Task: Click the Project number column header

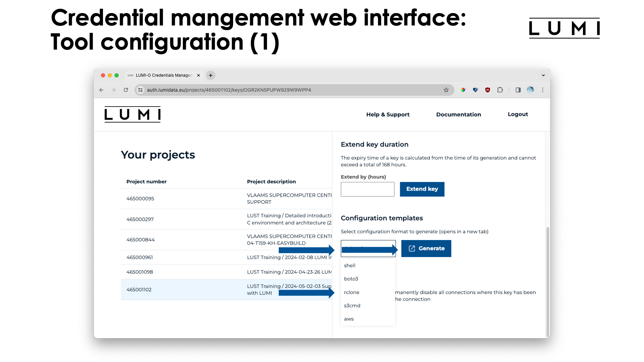Action: tap(147, 182)
